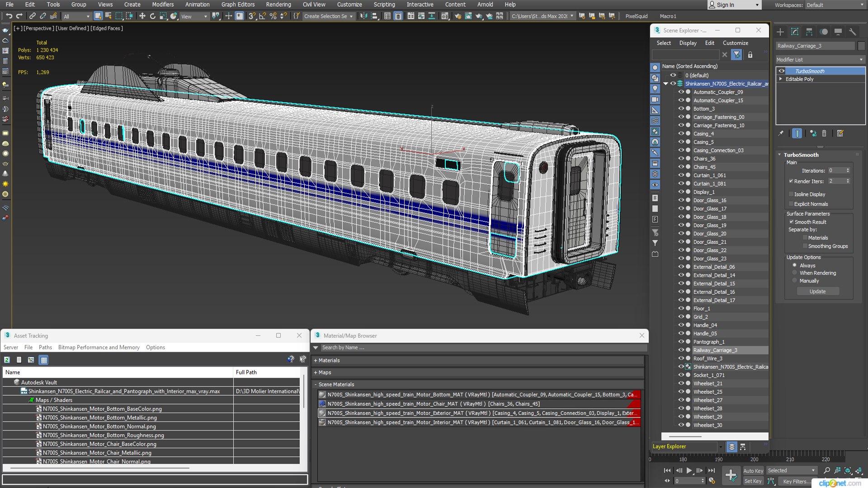Open the Motion tab in command panel
This screenshot has height=488, width=868.
824,32
